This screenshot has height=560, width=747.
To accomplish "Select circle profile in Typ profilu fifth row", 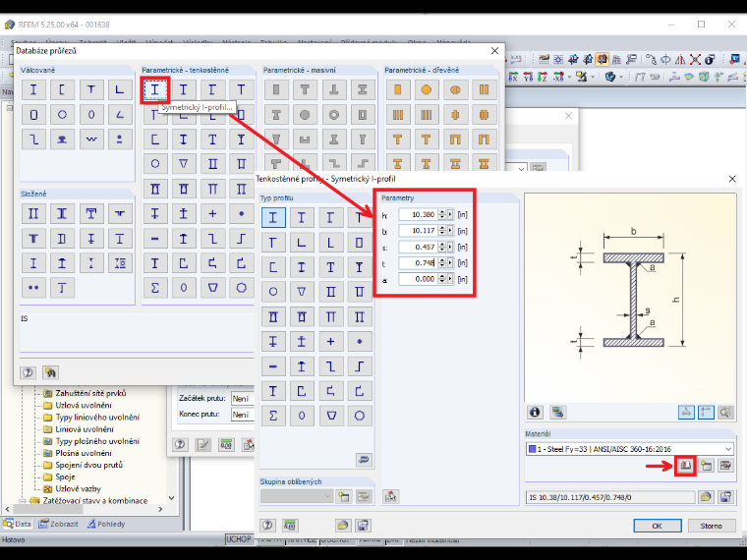I will pos(273,292).
